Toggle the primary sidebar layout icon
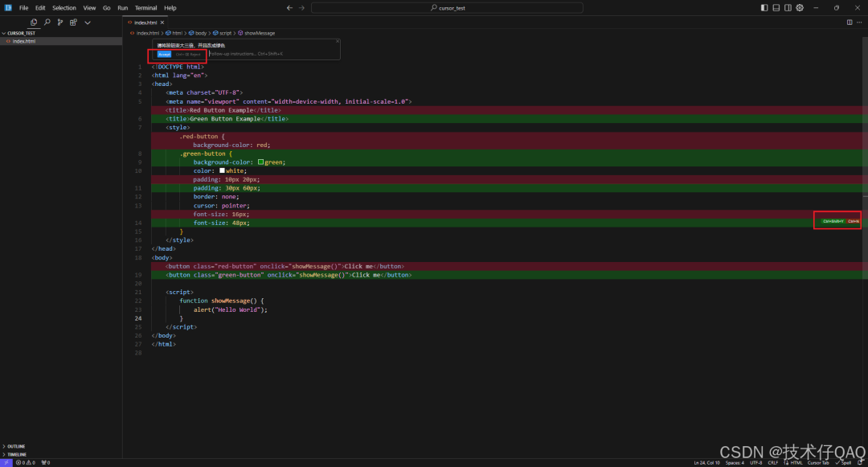The image size is (868, 467). (764, 8)
